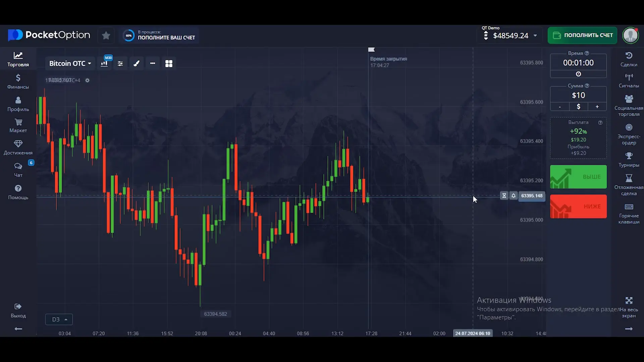Toggle amount currency dollar switch
The width and height of the screenshot is (644, 362).
[578, 107]
